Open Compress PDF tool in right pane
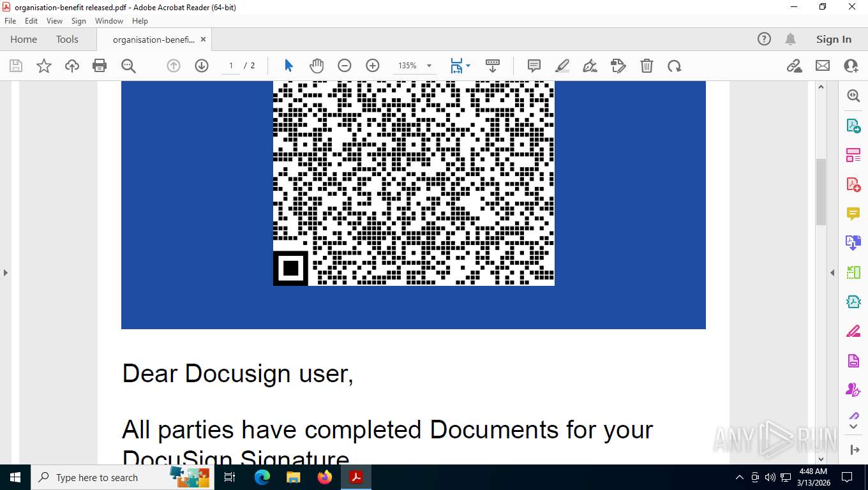The height and width of the screenshot is (490, 868). point(853,302)
